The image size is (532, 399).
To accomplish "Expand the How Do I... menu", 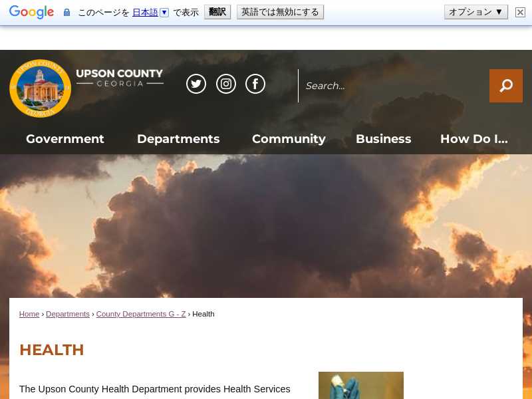I will click(x=473, y=139).
